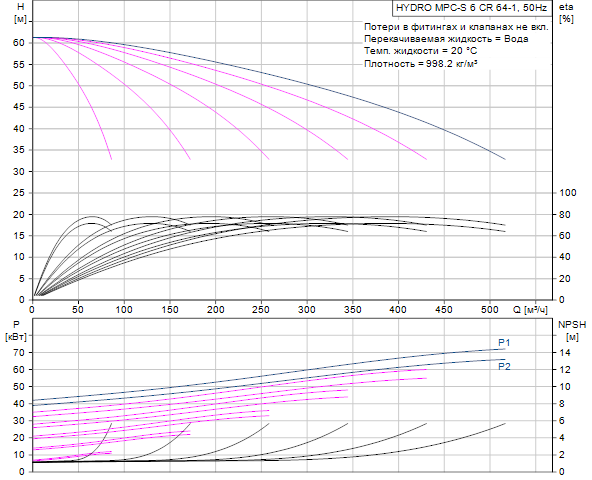Viewport: 592px width, 480px height.
Task: Click the 500 tick on Q axis
Action: click(490, 310)
